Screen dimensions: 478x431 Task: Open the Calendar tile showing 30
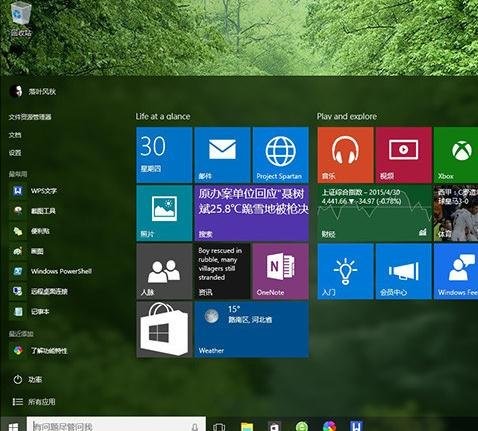[164, 155]
